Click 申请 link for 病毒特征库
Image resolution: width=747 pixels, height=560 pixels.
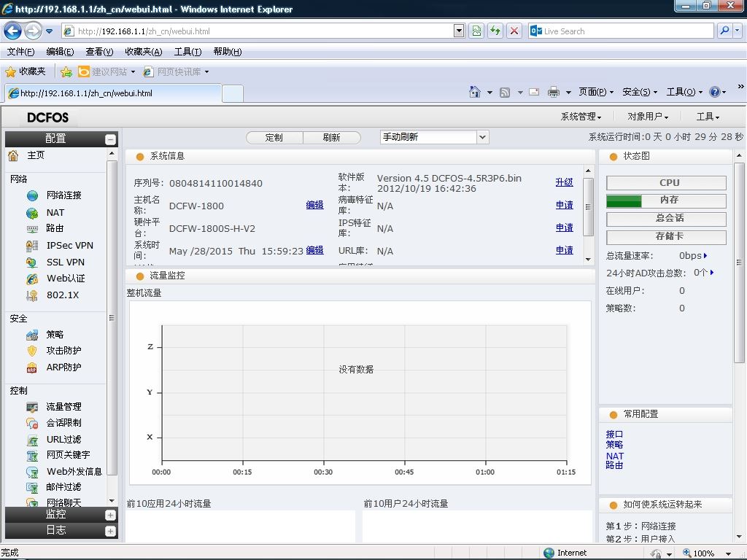pos(564,205)
